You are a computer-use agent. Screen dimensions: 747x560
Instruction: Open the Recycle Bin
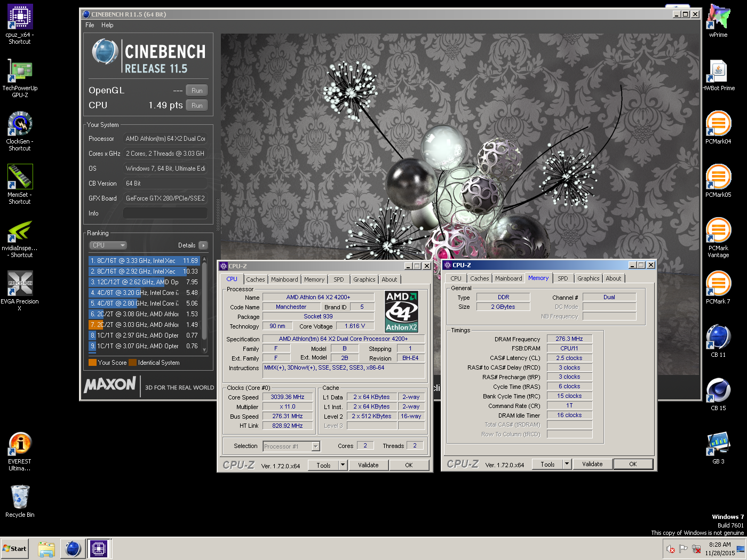coord(20,501)
